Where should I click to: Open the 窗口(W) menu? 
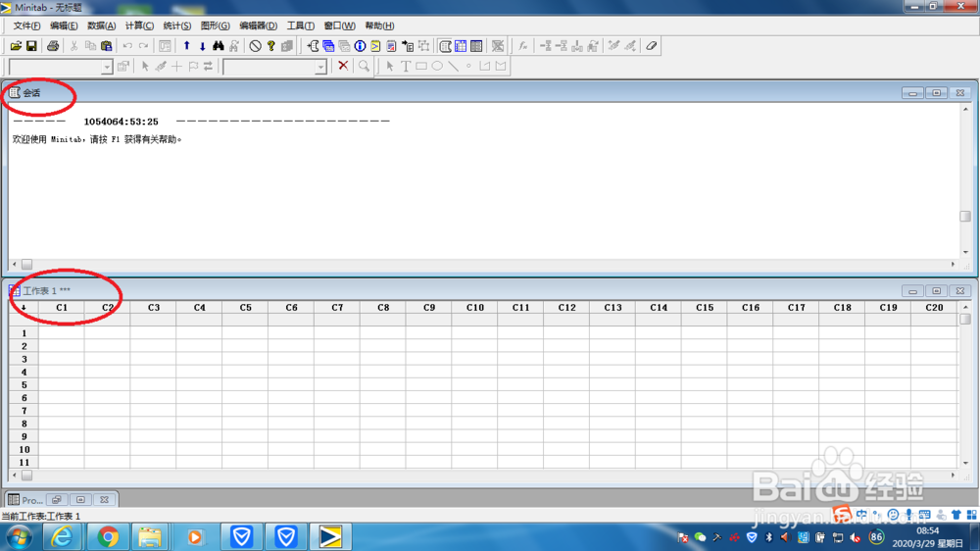[339, 25]
